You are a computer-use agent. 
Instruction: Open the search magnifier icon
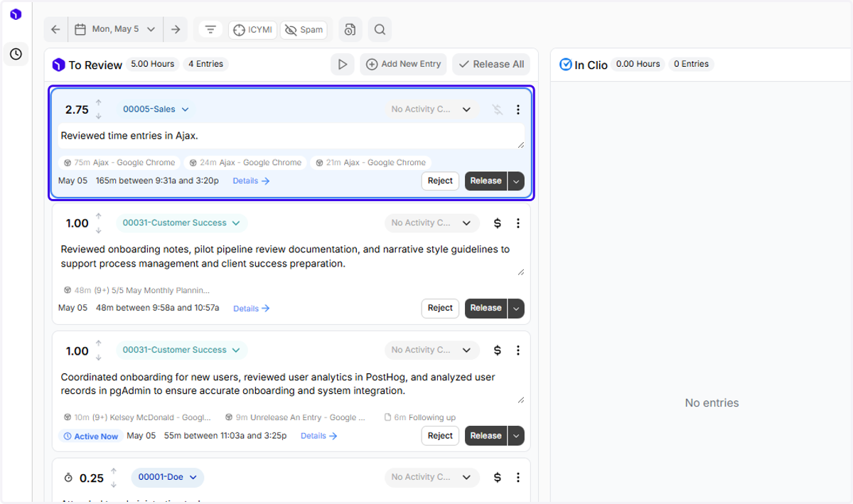tap(380, 29)
